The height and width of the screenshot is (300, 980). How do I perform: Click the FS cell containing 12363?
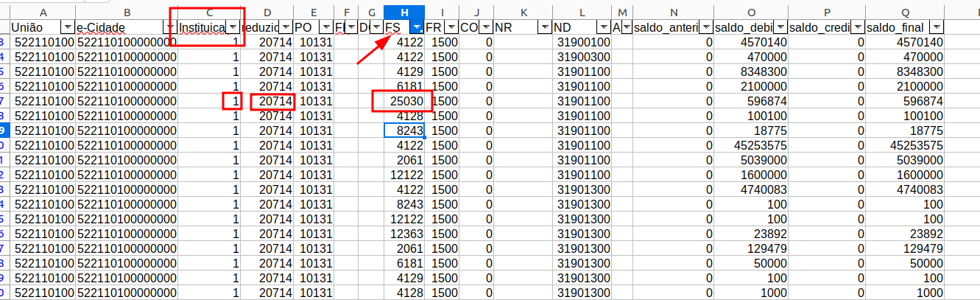404,234
